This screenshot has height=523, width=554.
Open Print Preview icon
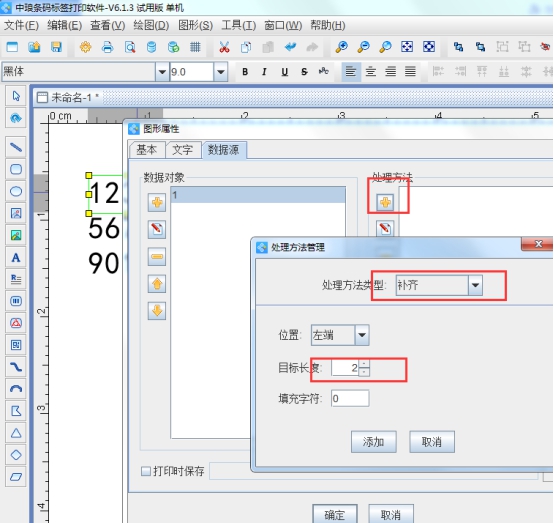pyautogui.click(x=130, y=47)
